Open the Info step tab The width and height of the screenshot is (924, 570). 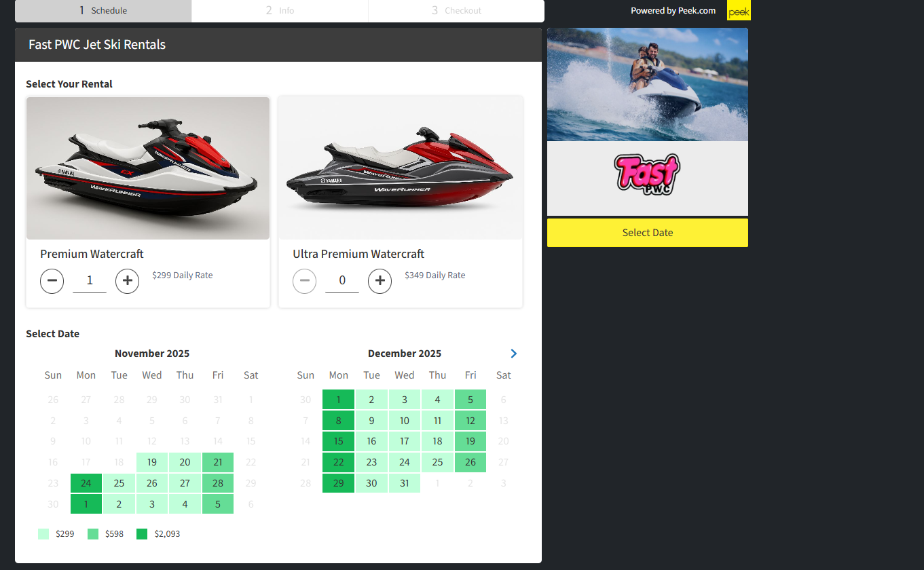click(x=280, y=11)
